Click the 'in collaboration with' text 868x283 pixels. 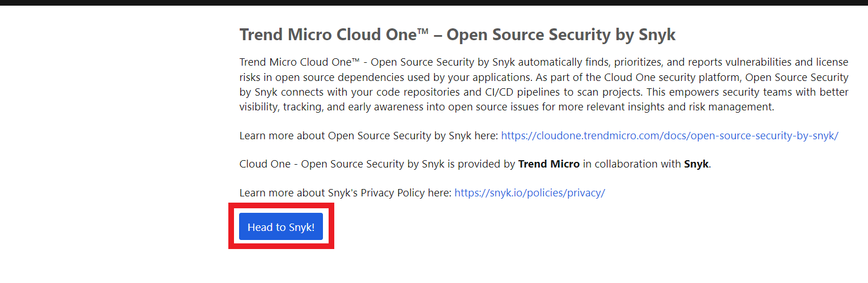click(x=632, y=164)
